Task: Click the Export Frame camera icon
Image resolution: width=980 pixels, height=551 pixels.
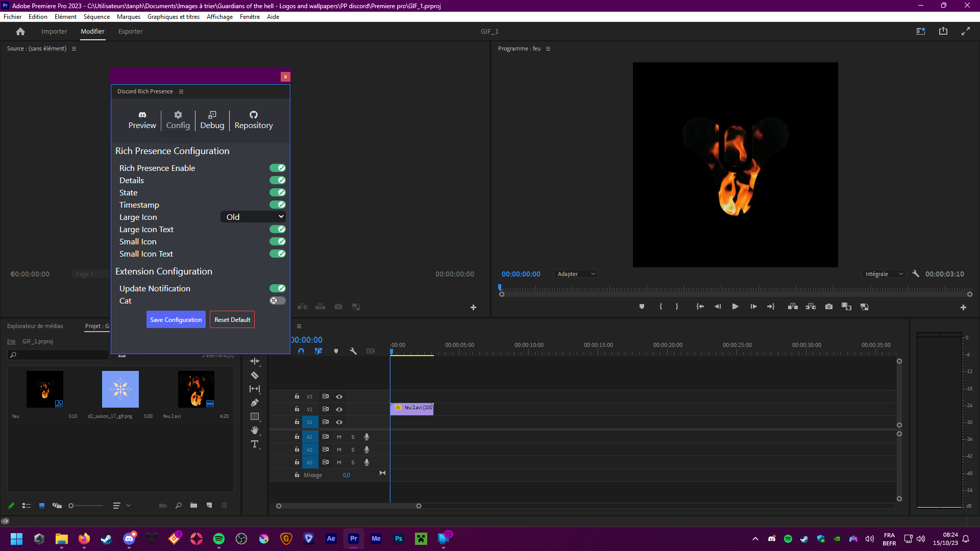Action: [x=828, y=307]
